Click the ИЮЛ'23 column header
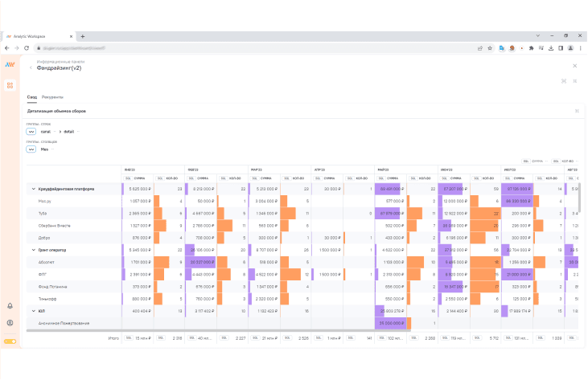Image resolution: width=588 pixels, height=380 pixels. coord(510,170)
